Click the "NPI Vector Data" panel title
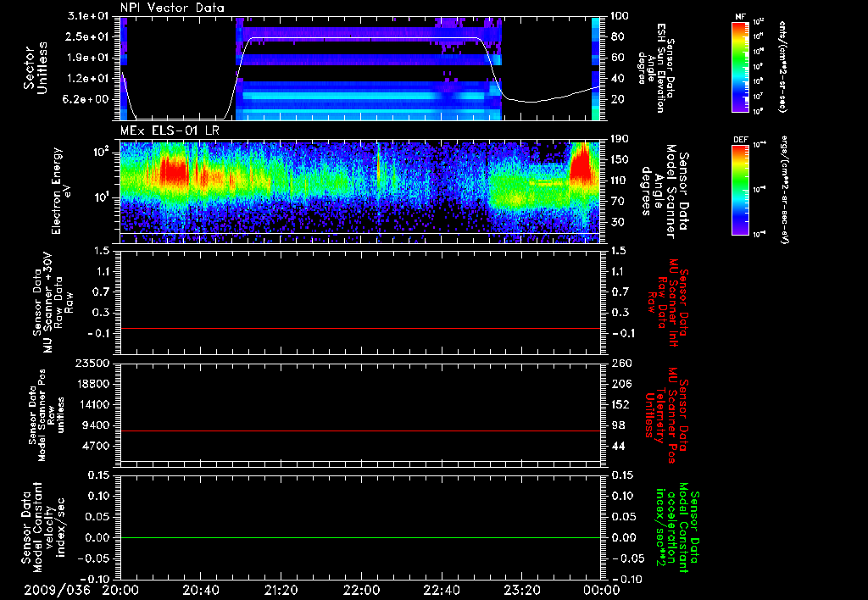This screenshot has width=868, height=600. [x=172, y=8]
